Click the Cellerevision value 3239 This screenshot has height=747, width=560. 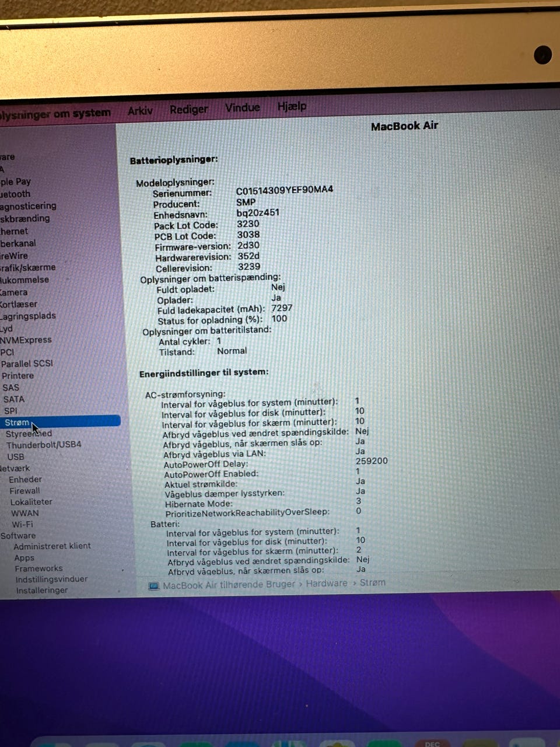[249, 266]
